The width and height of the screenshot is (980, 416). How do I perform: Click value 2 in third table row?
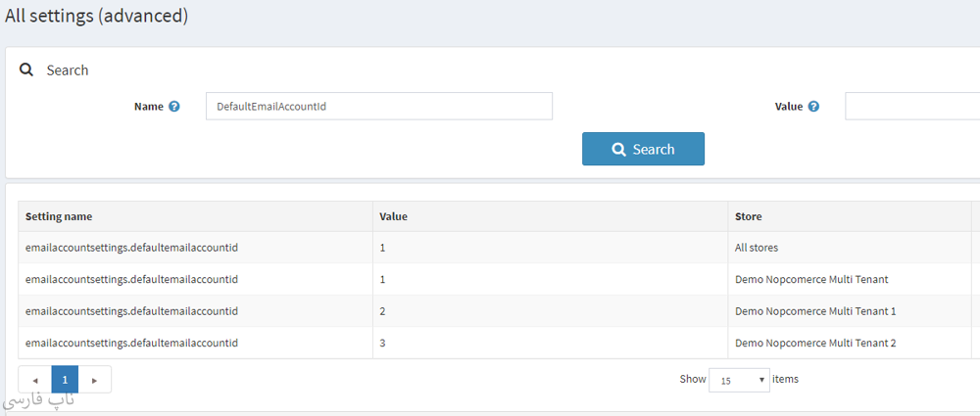tap(382, 311)
